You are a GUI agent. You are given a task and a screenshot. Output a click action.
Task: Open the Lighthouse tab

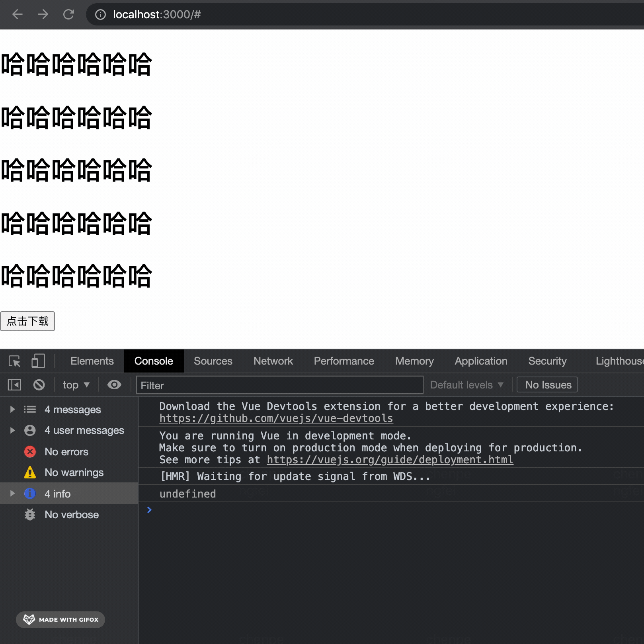point(619,361)
